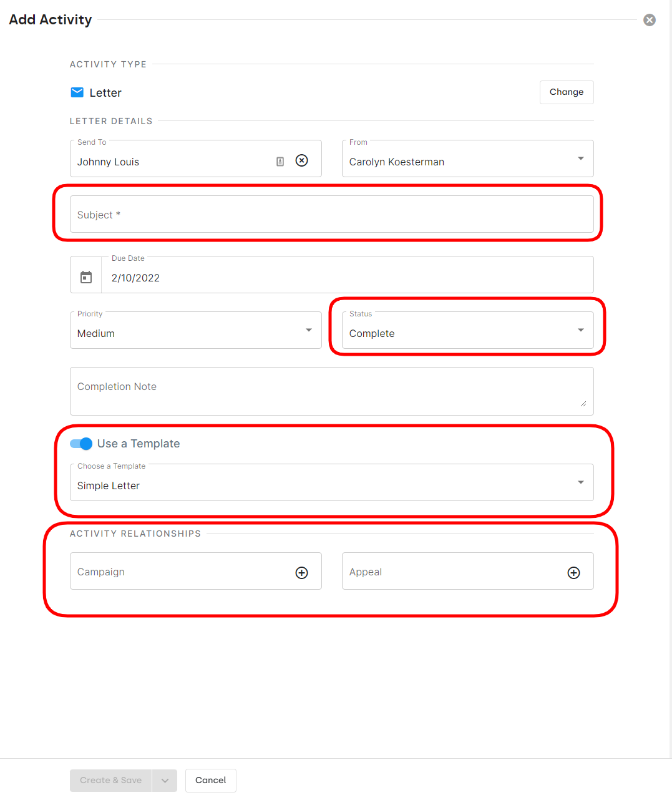Click the Campaign relationship field

(x=181, y=572)
